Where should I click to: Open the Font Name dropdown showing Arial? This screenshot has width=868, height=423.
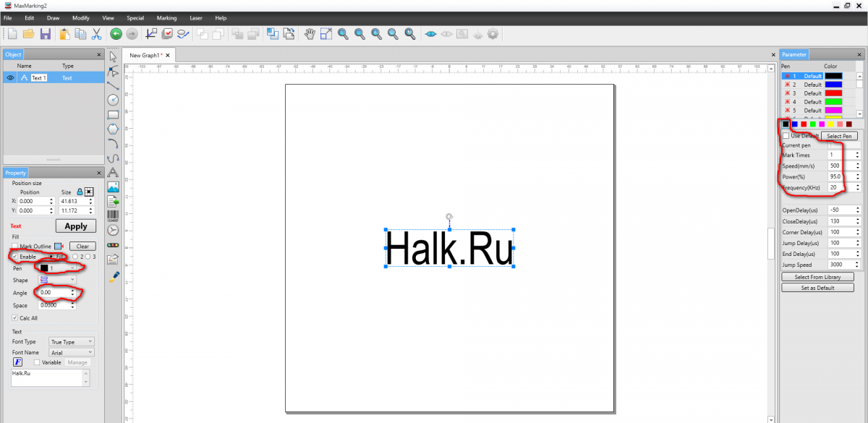(71, 352)
